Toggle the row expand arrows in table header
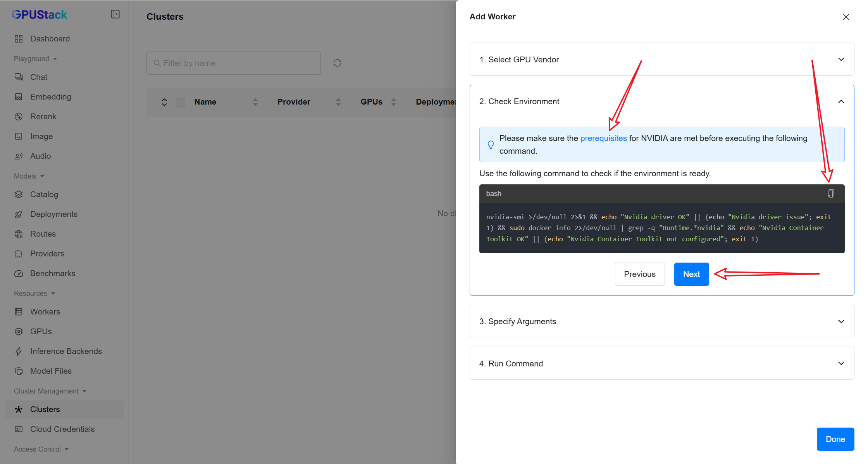868x464 pixels. 164,102
